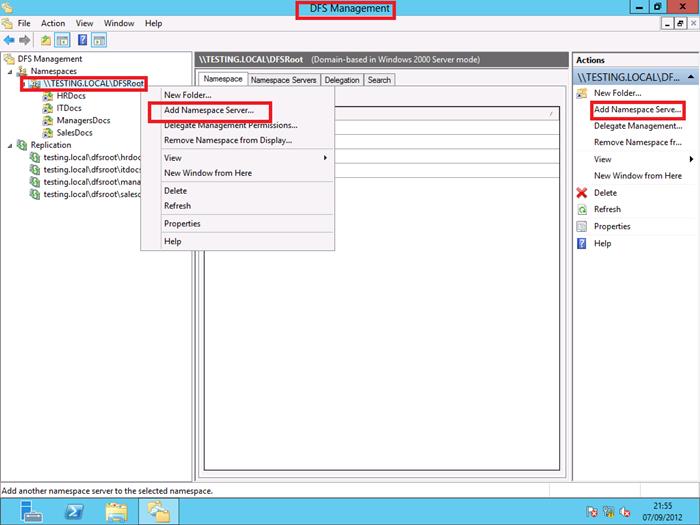Image resolution: width=700 pixels, height=525 pixels.
Task: Click the flag notification tray icon
Action: click(592, 512)
